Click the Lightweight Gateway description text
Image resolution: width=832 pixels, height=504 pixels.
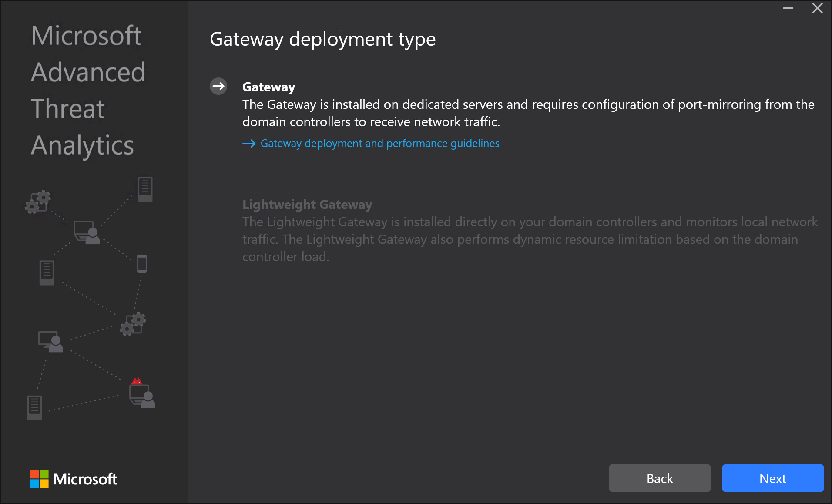coord(530,239)
